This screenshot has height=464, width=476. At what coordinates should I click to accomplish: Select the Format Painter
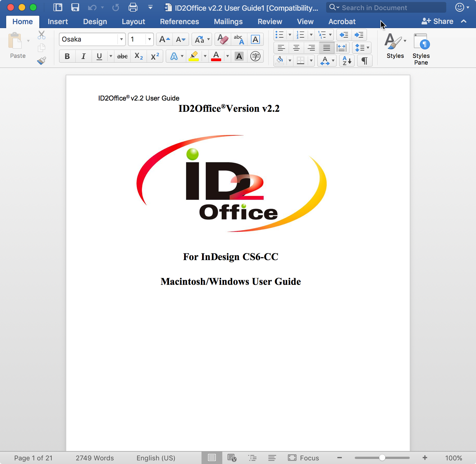click(x=41, y=60)
